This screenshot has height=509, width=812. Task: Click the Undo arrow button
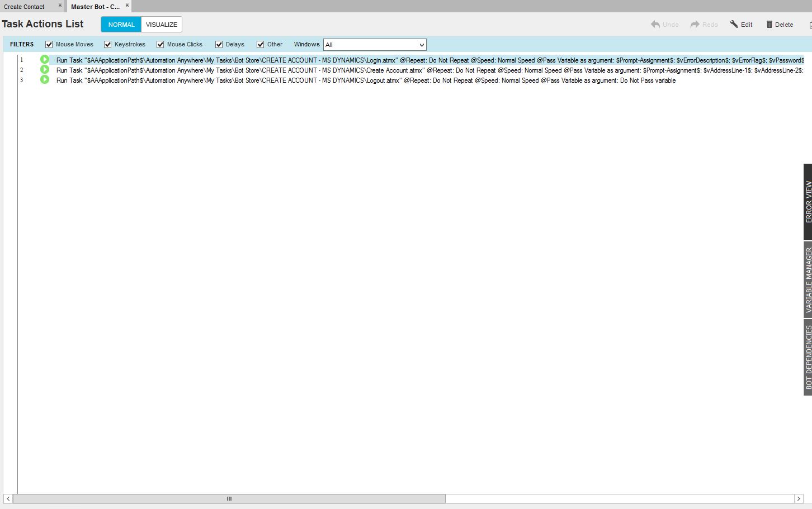pyautogui.click(x=664, y=25)
